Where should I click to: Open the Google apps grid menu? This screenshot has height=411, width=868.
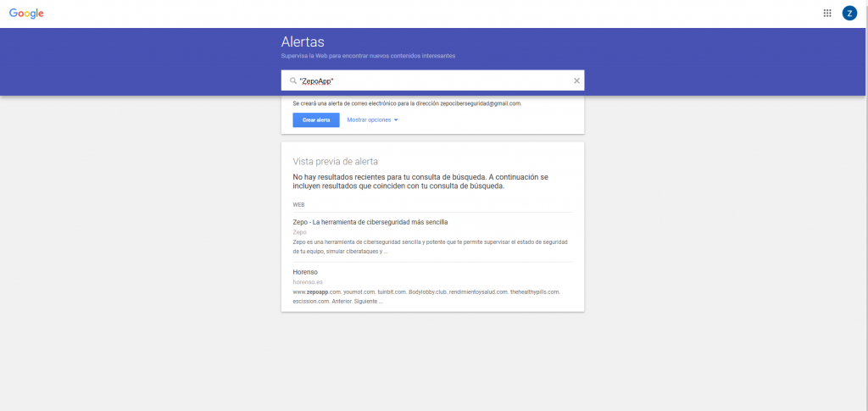(827, 13)
